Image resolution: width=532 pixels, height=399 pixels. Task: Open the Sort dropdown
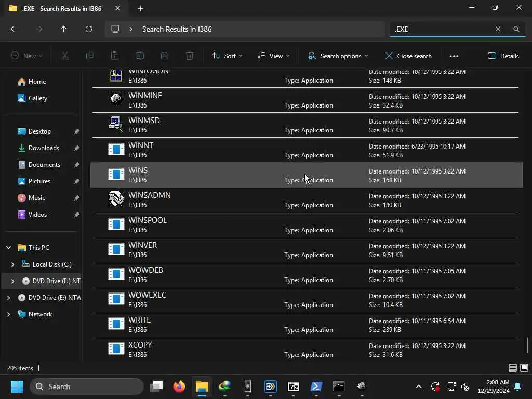click(227, 56)
